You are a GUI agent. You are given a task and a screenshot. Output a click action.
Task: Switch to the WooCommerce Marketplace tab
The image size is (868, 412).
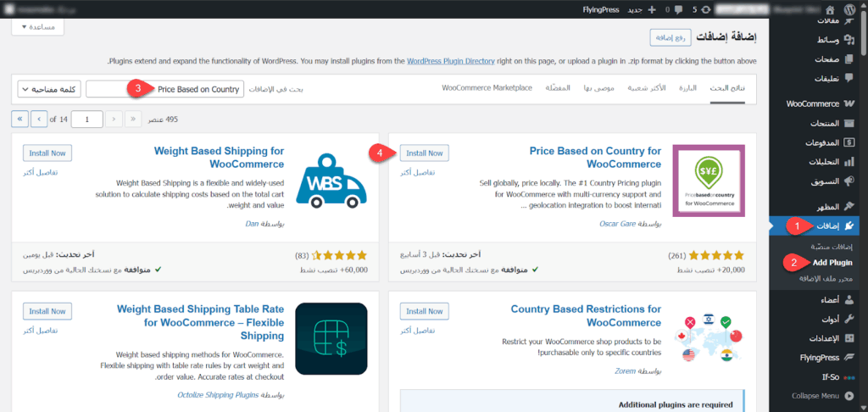coord(487,88)
